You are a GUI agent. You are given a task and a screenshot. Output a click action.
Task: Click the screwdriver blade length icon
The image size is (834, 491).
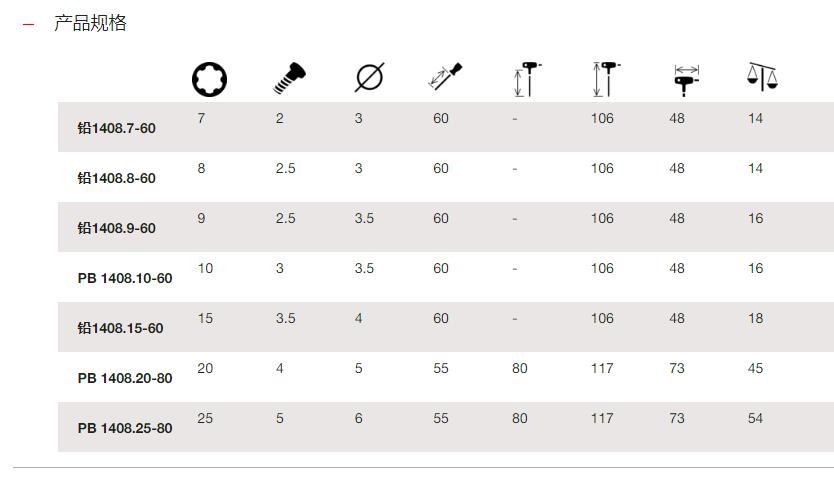click(x=445, y=77)
